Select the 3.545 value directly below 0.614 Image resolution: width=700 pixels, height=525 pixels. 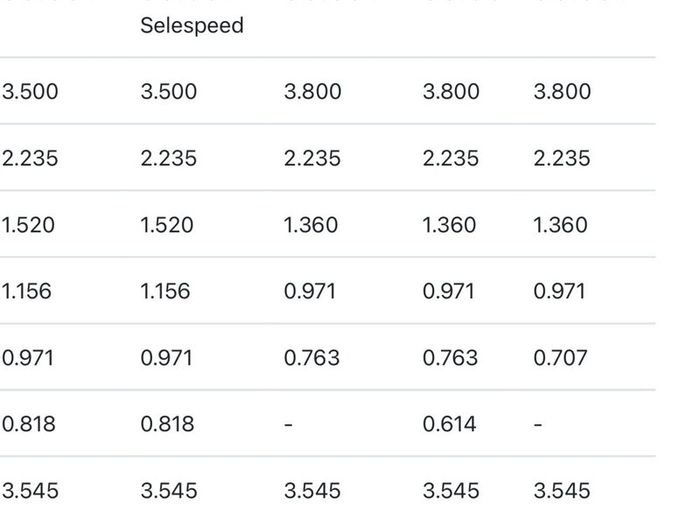point(451,491)
